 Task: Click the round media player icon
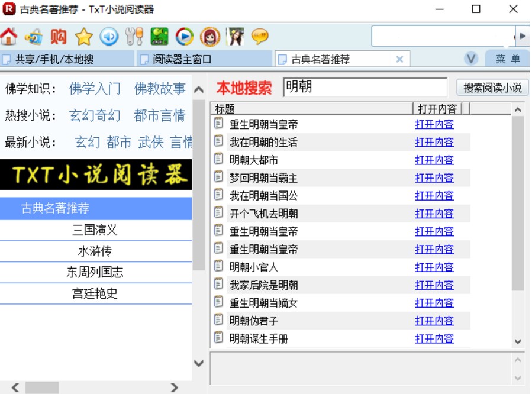(185, 35)
